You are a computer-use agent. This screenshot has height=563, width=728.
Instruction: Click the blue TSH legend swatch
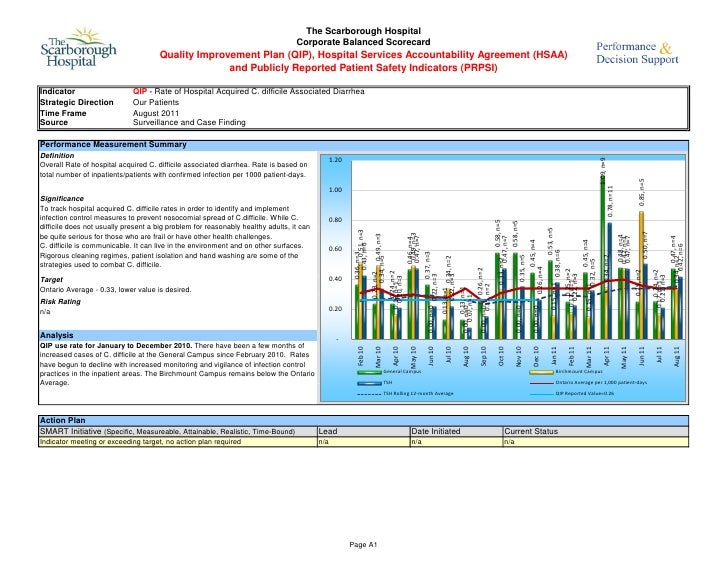click(x=370, y=383)
